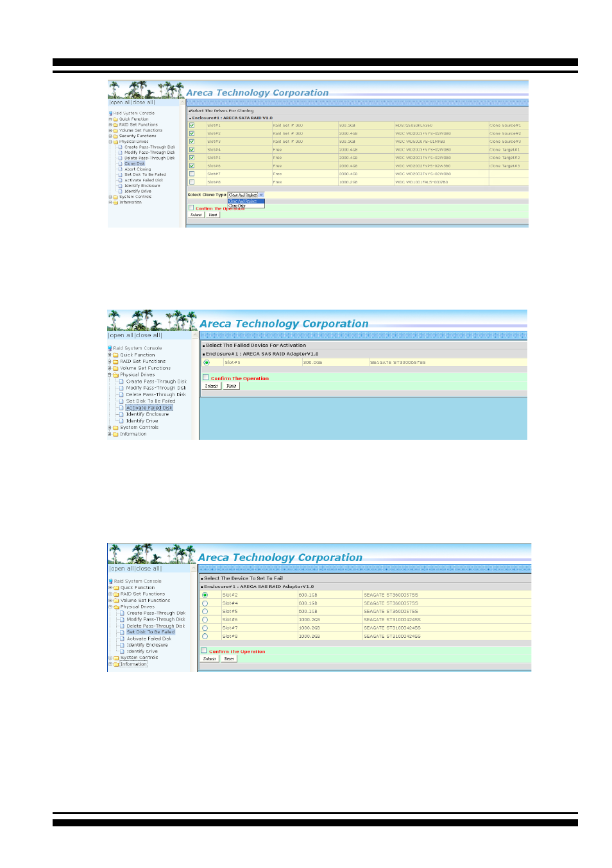Open Clone Disk in the top sidebar
The height and width of the screenshot is (868, 612).
tap(135, 163)
